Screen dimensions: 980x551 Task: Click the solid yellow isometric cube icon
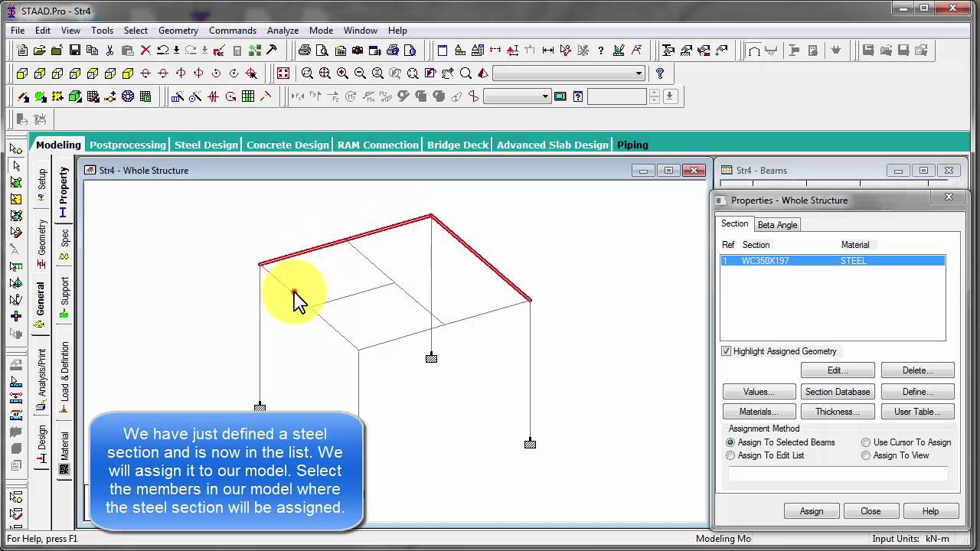point(128,73)
